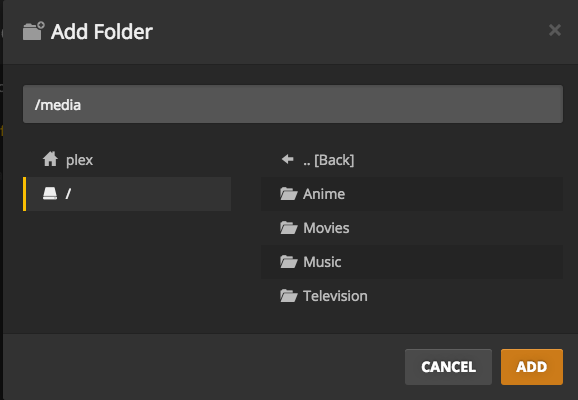Open the Television folder
578x400 pixels.
pyautogui.click(x=412, y=296)
